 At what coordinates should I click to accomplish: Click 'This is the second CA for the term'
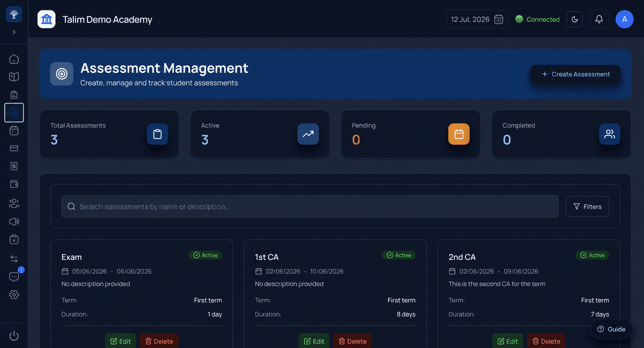pyautogui.click(x=497, y=284)
